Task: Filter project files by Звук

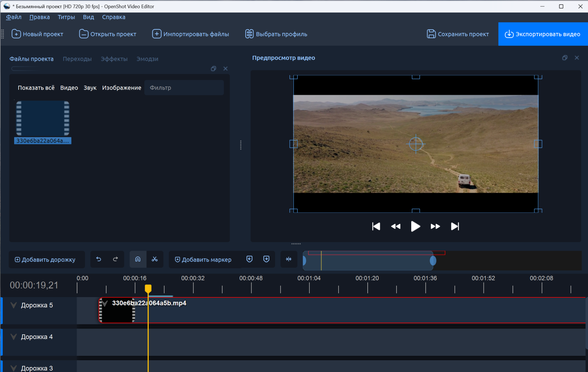Action: coord(90,88)
